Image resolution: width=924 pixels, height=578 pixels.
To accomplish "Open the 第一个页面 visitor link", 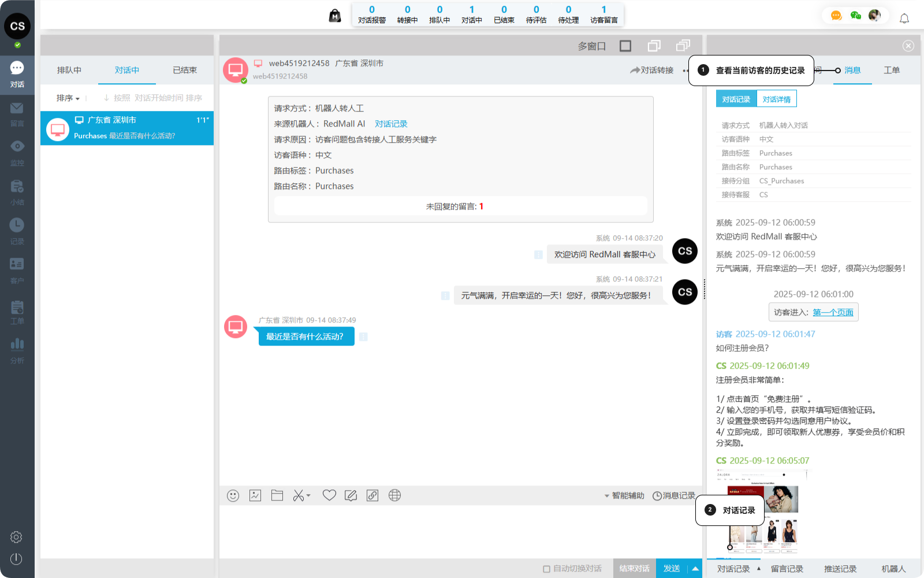I will tap(833, 312).
